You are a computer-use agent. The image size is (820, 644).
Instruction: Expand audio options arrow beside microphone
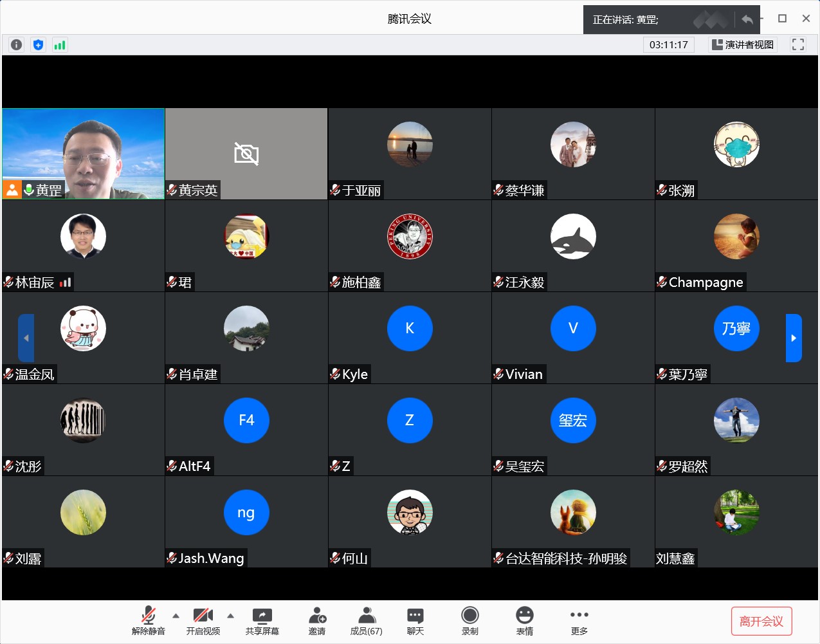coord(176,616)
